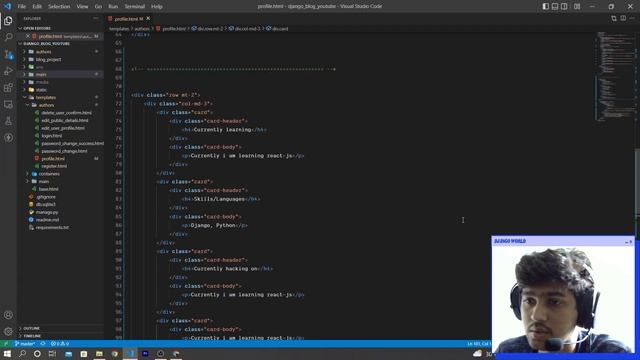Click the code minimap overview
Screen dimensions: 640x360
615,77
